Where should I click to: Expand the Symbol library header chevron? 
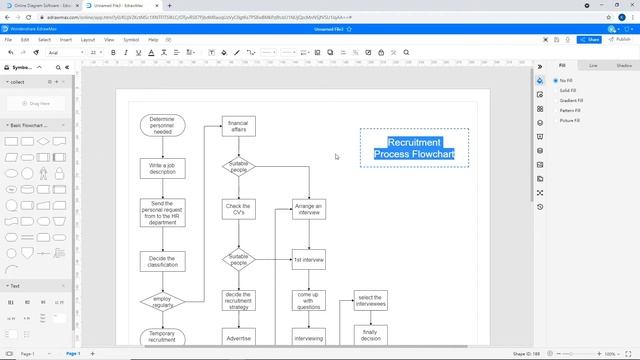(x=39, y=67)
